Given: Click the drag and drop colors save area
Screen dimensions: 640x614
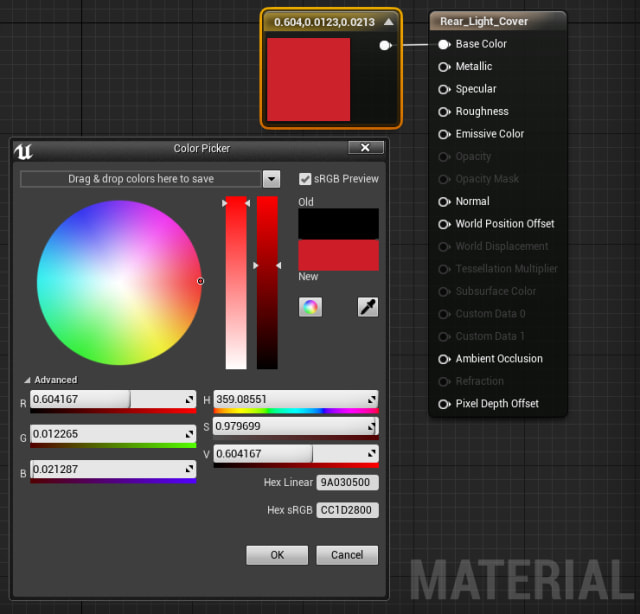Looking at the screenshot, I should [x=141, y=179].
